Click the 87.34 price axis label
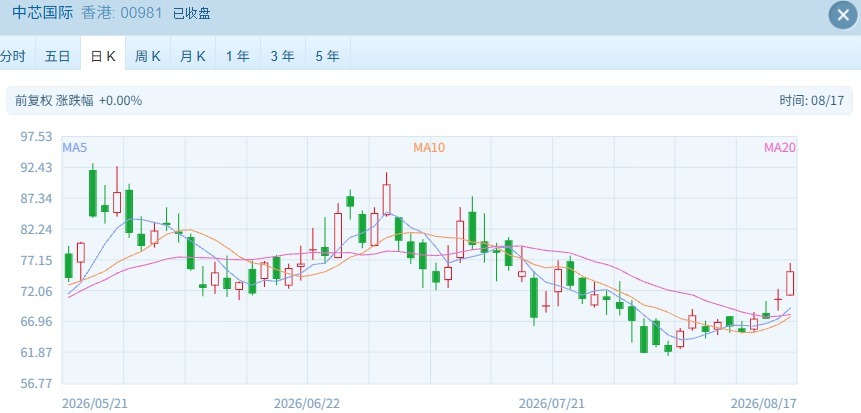Image resolution: width=861 pixels, height=413 pixels. click(x=36, y=198)
